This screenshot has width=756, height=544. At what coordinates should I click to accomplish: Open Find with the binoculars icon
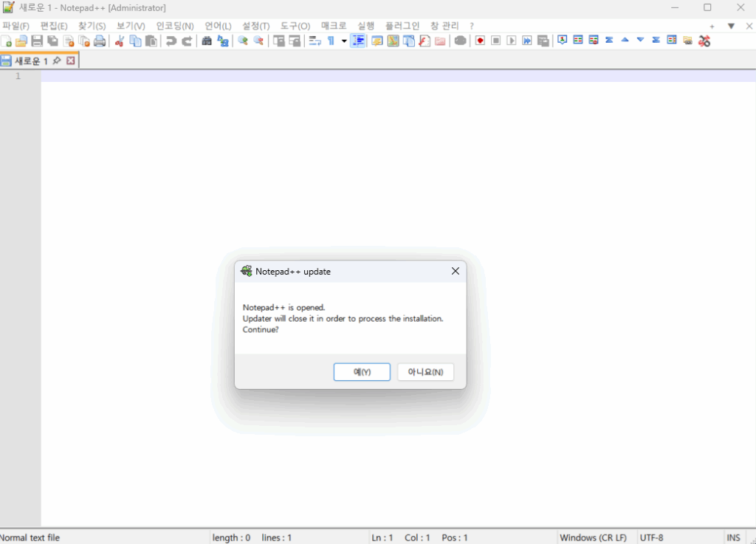(x=207, y=41)
